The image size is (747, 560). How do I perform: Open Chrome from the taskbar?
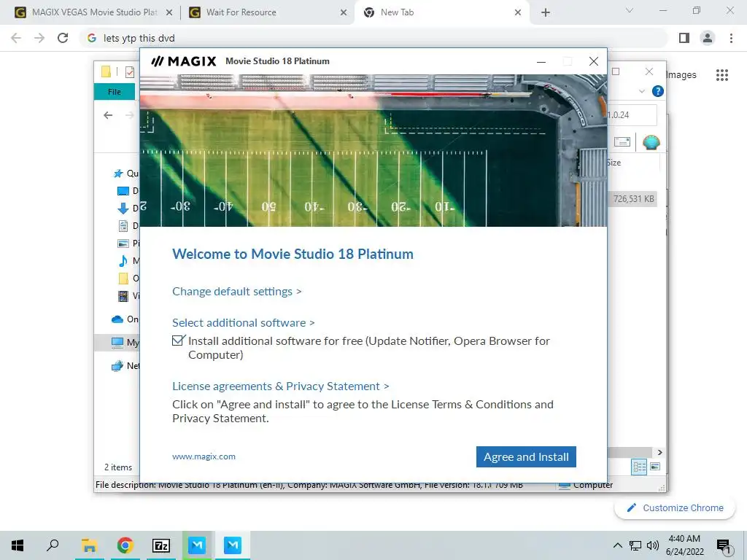pyautogui.click(x=125, y=545)
